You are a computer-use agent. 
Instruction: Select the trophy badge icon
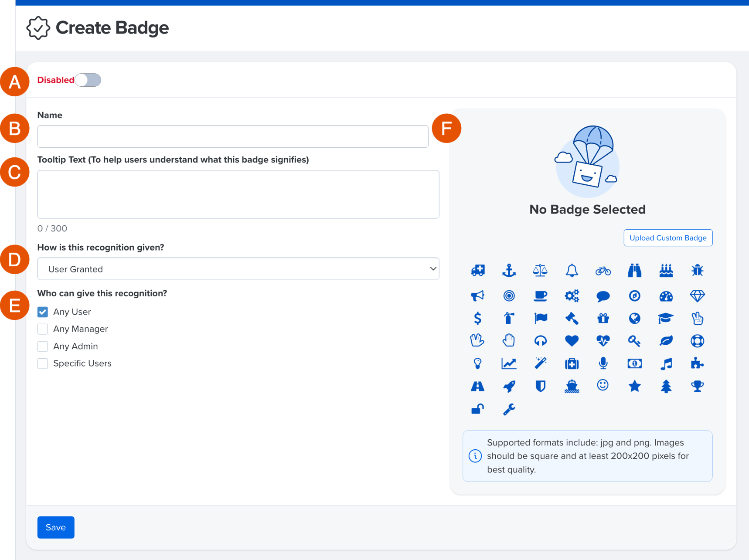[x=697, y=386]
